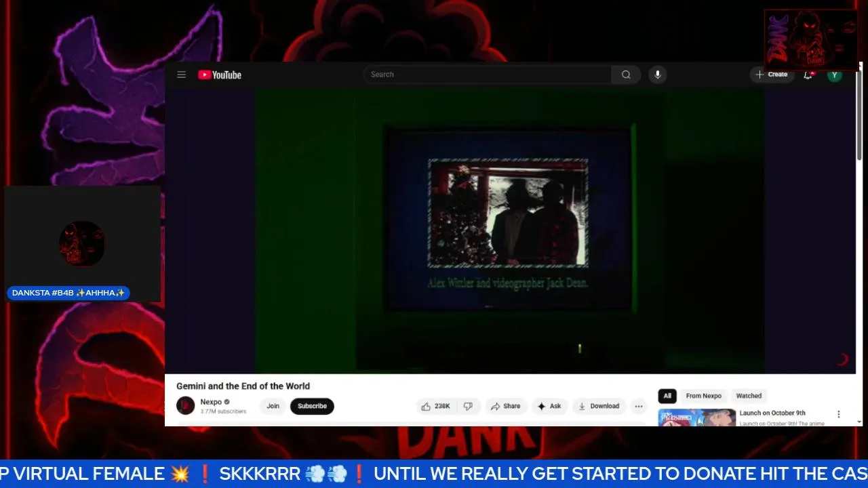Select the Watched filter chip
The image size is (868, 488).
click(749, 396)
